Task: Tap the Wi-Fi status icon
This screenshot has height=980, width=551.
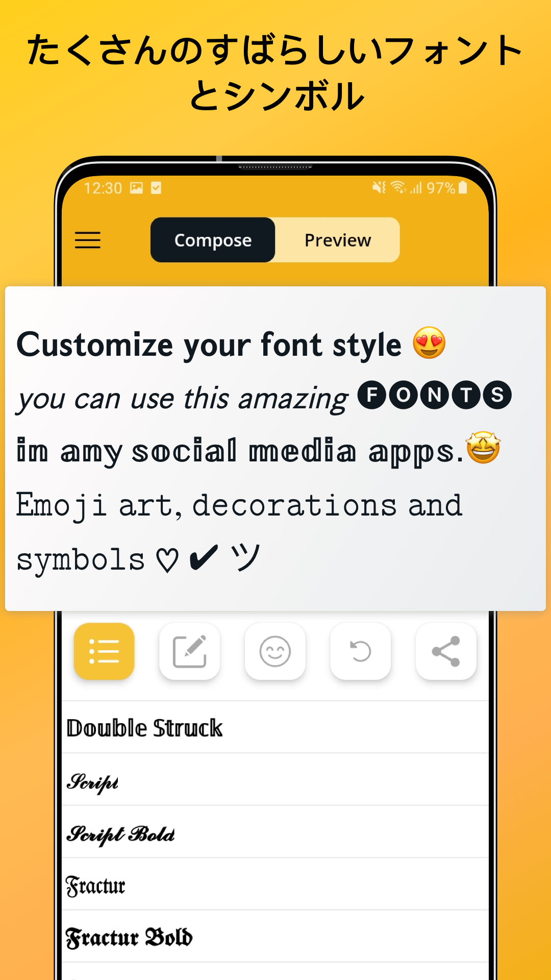Action: 398,188
